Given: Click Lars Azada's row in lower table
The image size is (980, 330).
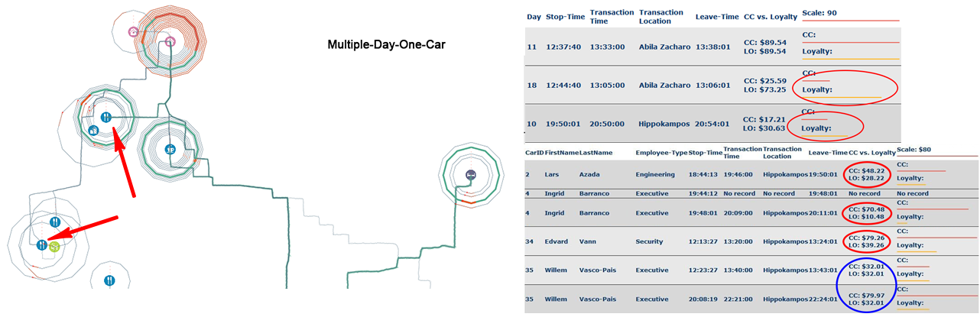Looking at the screenshot, I should 657,174.
